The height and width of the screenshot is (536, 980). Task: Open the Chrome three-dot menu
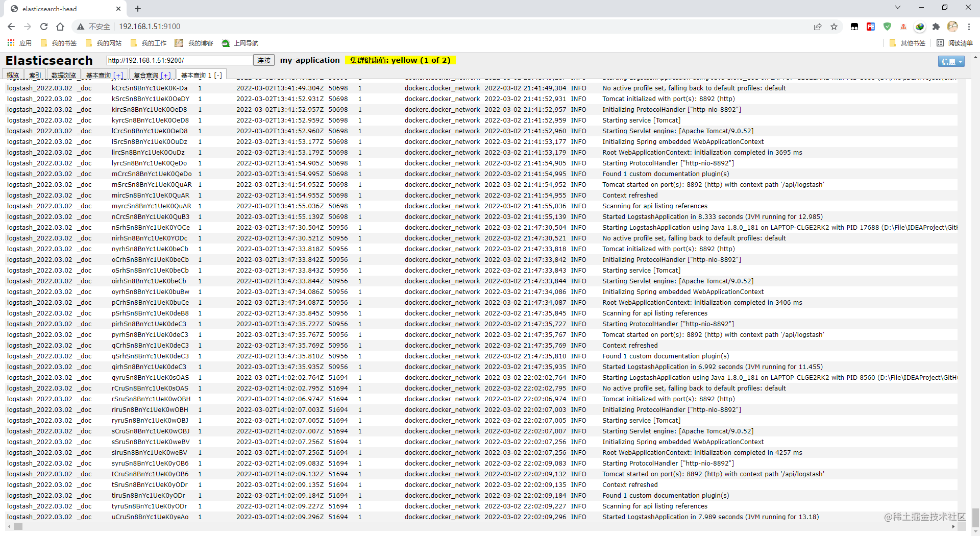pyautogui.click(x=969, y=27)
